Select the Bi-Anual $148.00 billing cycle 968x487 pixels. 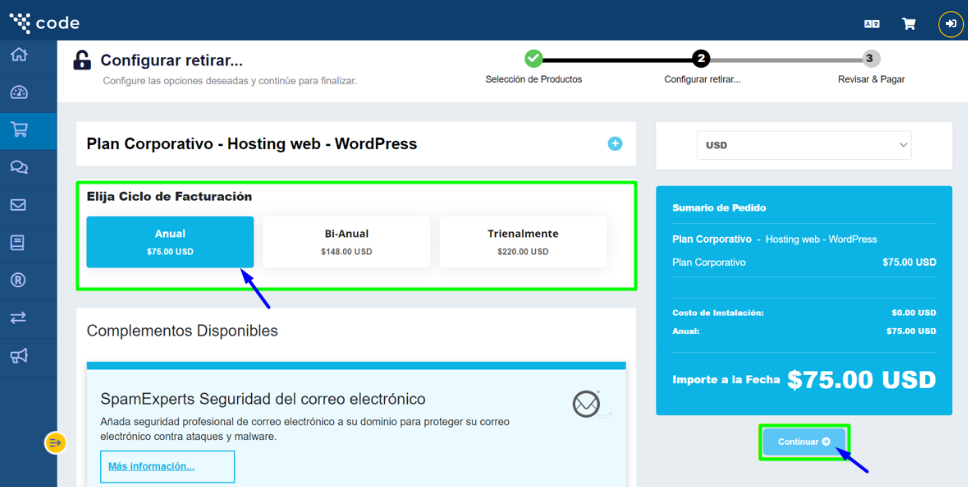click(346, 242)
